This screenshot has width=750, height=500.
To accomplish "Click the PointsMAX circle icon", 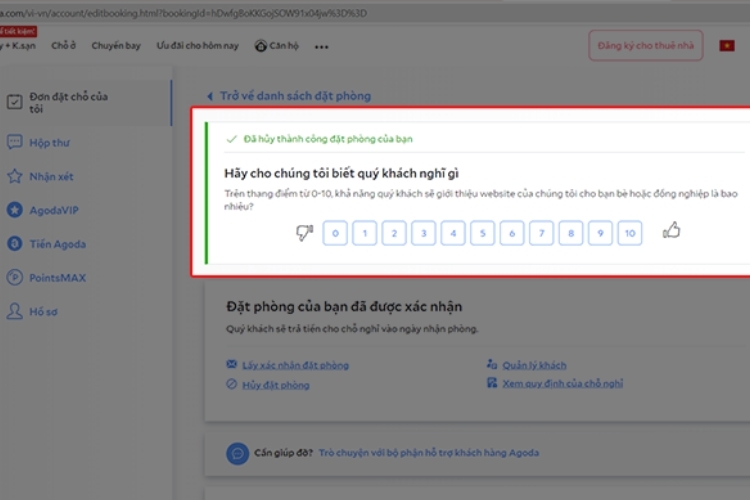I will [x=14, y=278].
